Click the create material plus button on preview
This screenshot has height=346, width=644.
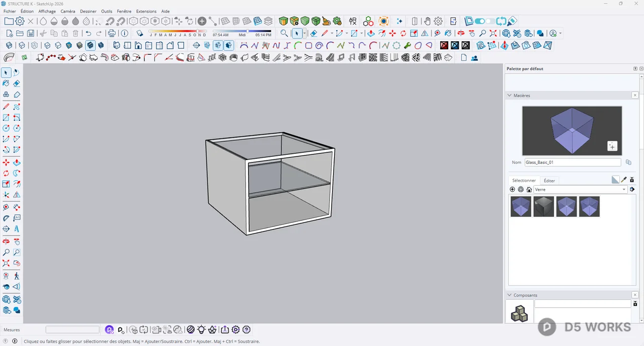[612, 146]
